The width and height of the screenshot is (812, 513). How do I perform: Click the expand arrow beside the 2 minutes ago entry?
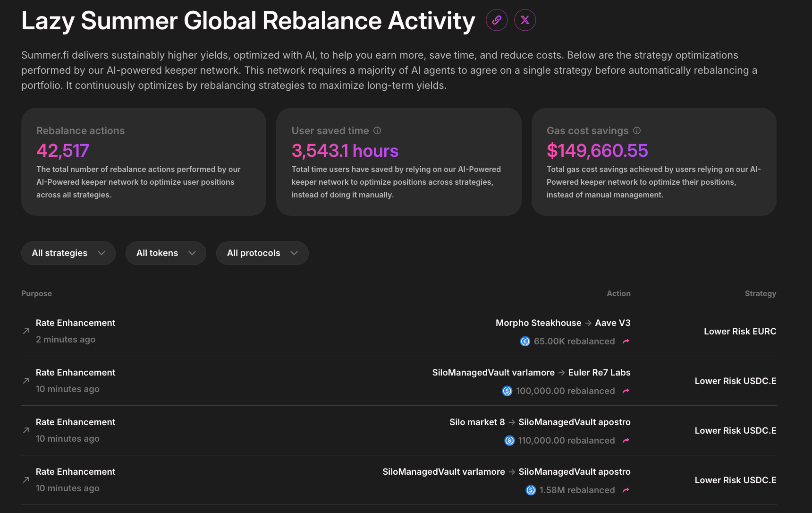click(x=26, y=331)
